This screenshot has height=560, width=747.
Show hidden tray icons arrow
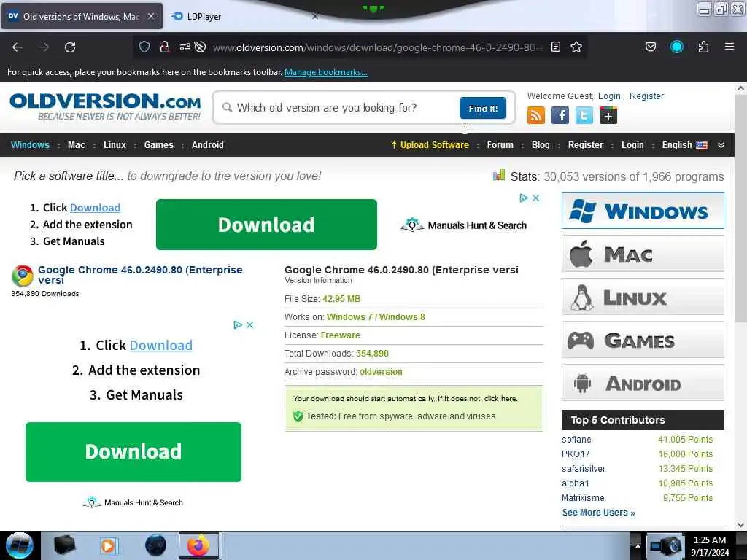[x=638, y=545]
